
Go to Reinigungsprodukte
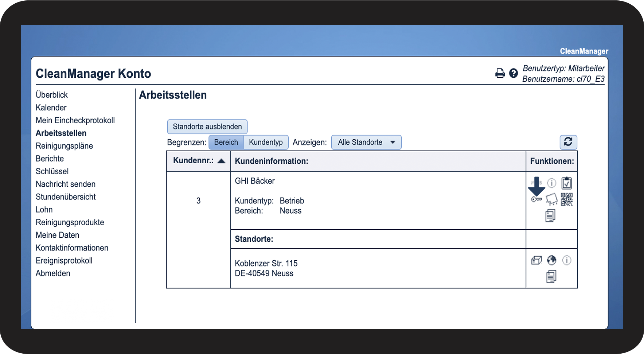(x=70, y=222)
